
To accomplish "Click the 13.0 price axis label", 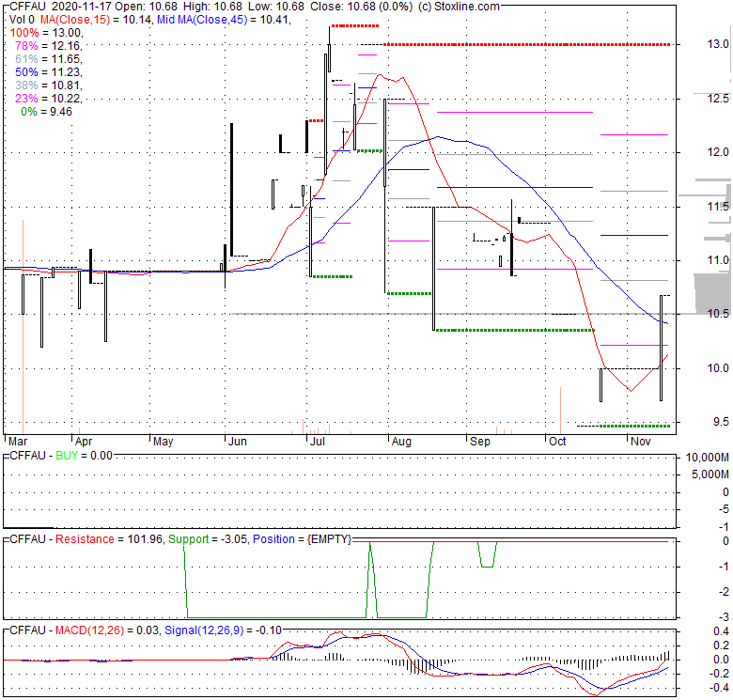I will click(x=694, y=44).
